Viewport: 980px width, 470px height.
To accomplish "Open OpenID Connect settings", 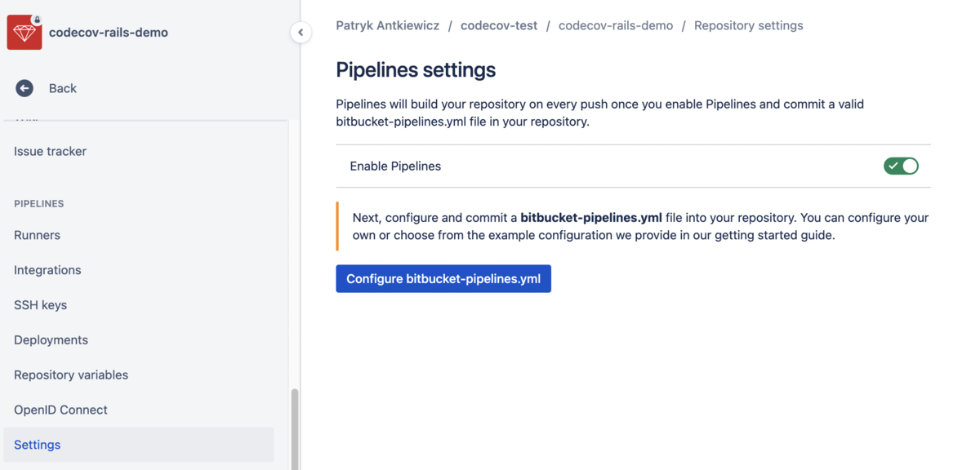I will 60,410.
